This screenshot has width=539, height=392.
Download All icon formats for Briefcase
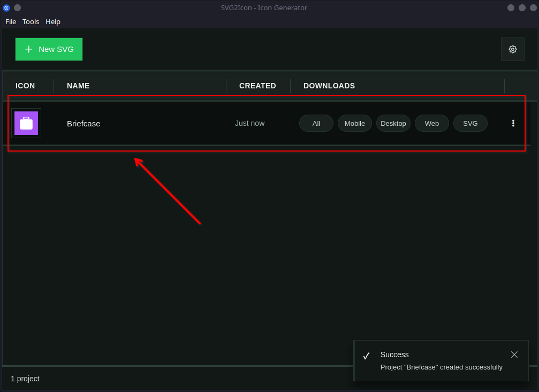316,123
